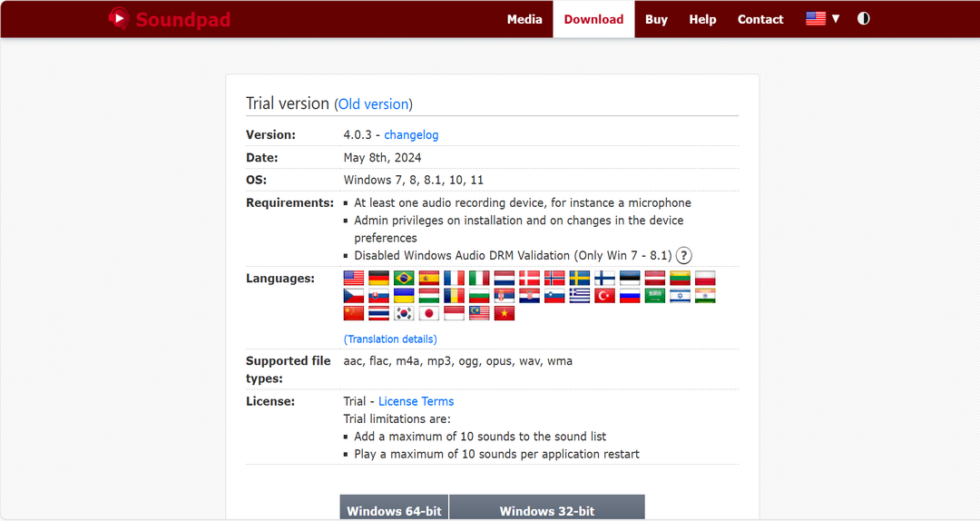
Task: Click the South Korean flag icon
Action: tap(405, 313)
